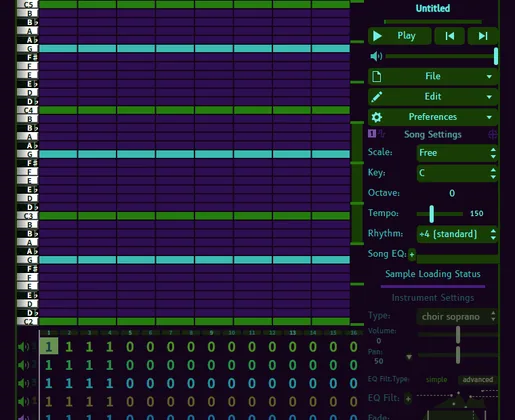Select channel 4 pattern cell at bar 10

232,402
